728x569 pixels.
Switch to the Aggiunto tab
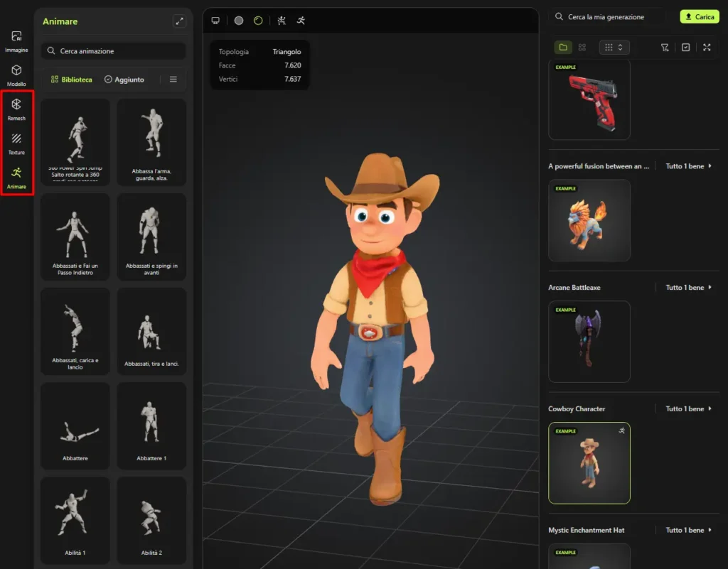124,79
